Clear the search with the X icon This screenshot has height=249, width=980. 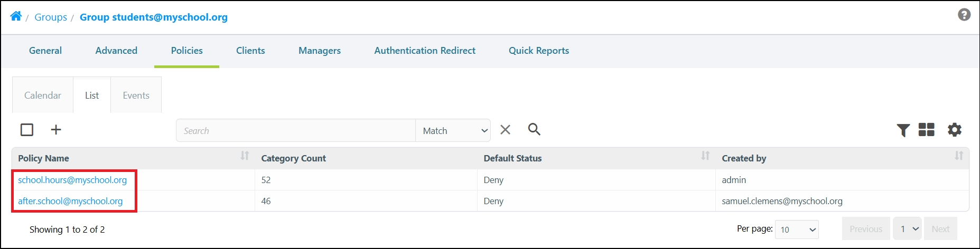pos(506,130)
